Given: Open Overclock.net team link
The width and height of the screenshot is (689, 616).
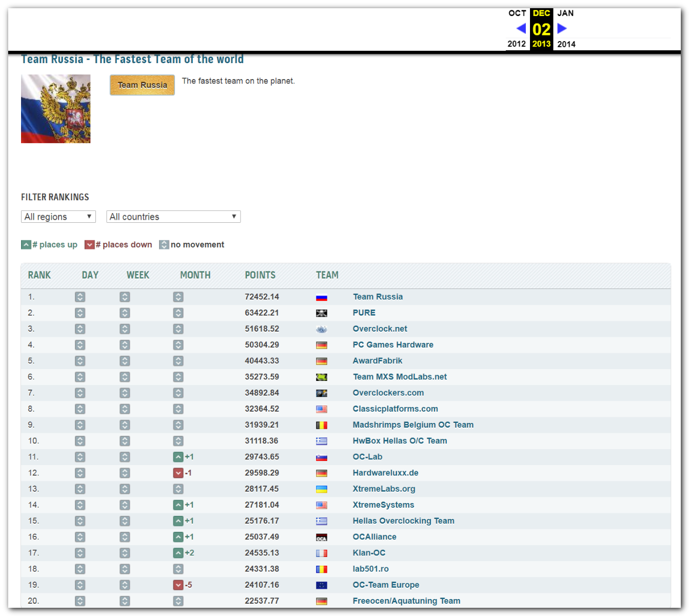Looking at the screenshot, I should click(x=380, y=329).
